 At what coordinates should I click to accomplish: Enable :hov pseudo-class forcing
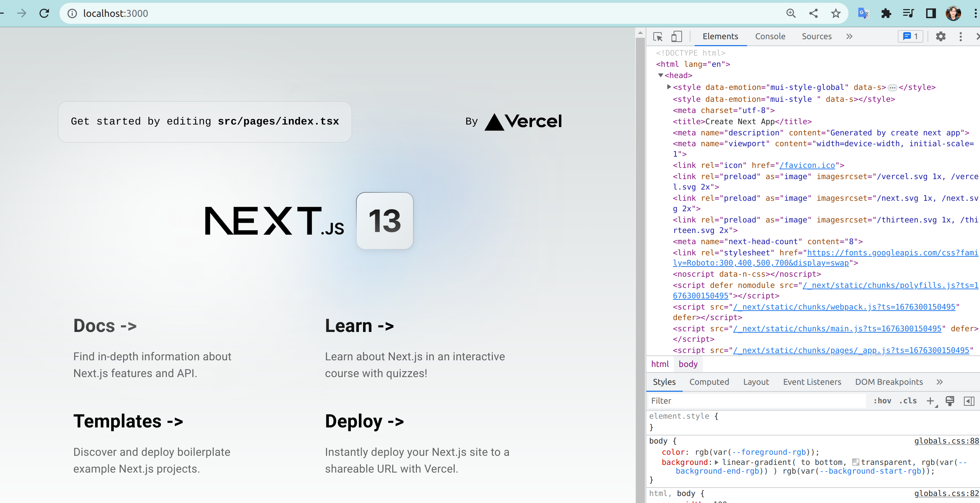(882, 401)
